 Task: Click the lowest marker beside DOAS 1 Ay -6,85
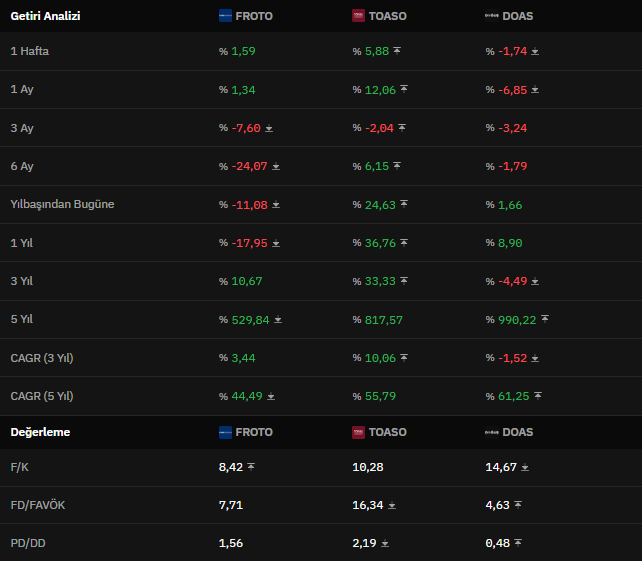click(x=535, y=90)
